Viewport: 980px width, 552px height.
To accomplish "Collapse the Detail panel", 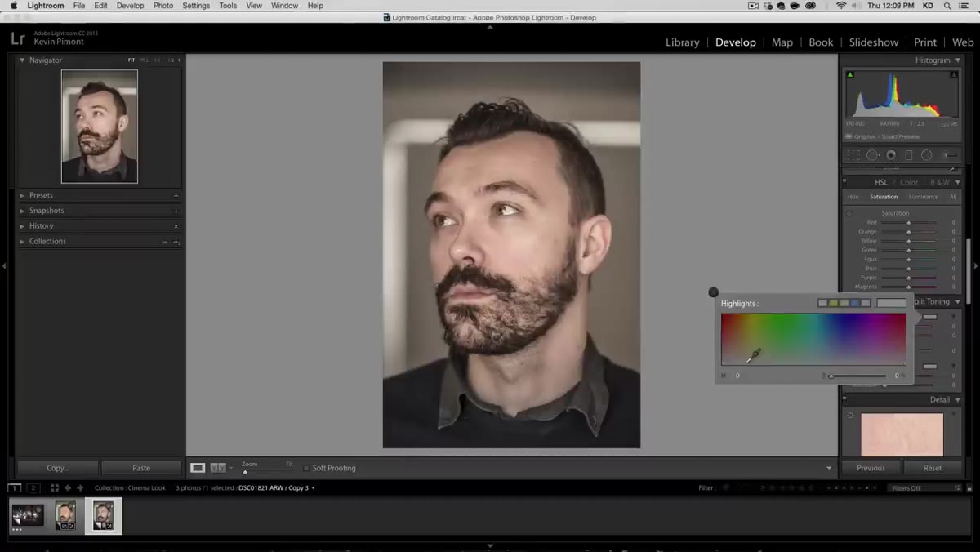I will [x=958, y=400].
